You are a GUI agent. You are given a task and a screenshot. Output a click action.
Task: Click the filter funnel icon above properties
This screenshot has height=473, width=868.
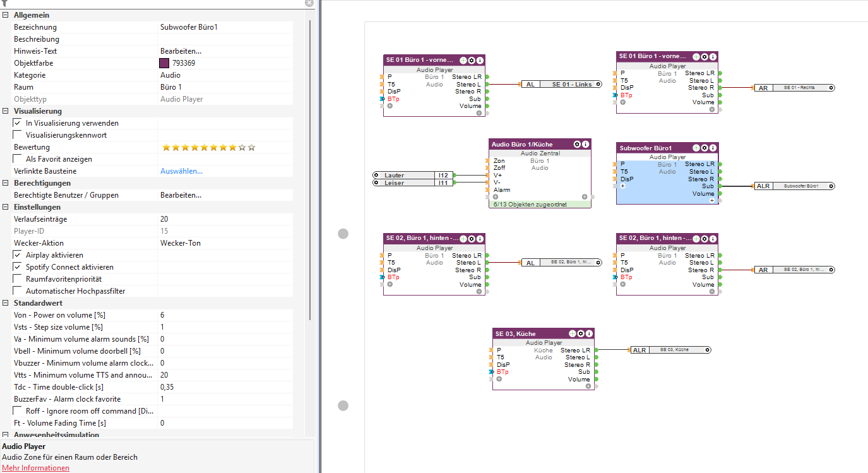(5, 3)
